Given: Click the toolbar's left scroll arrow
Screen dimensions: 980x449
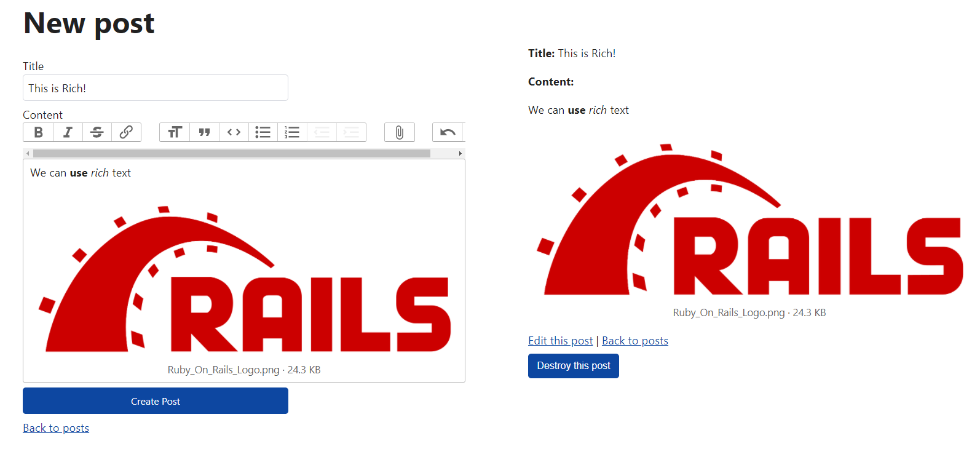Looking at the screenshot, I should (28, 153).
